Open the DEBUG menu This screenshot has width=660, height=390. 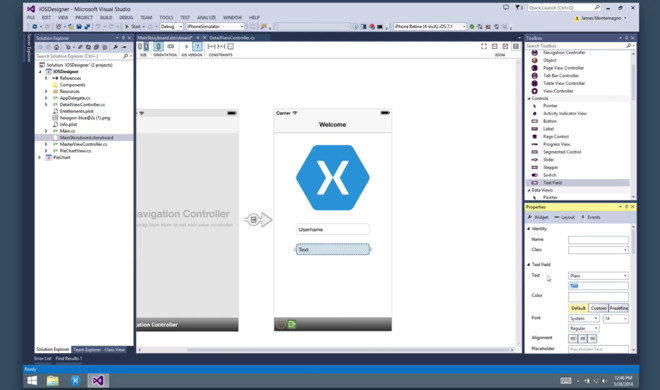(126, 17)
